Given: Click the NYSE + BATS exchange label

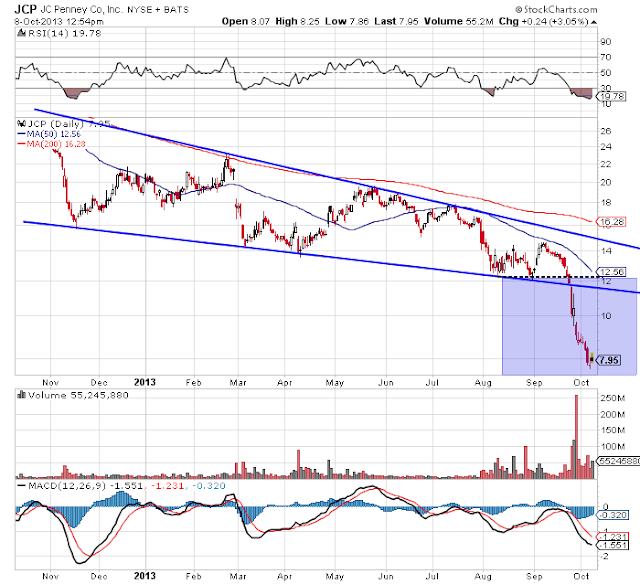Looking at the screenshot, I should [158, 10].
